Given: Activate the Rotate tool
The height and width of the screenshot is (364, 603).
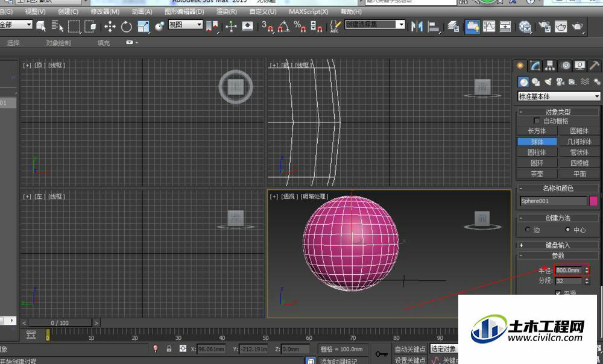Looking at the screenshot, I should click(126, 27).
